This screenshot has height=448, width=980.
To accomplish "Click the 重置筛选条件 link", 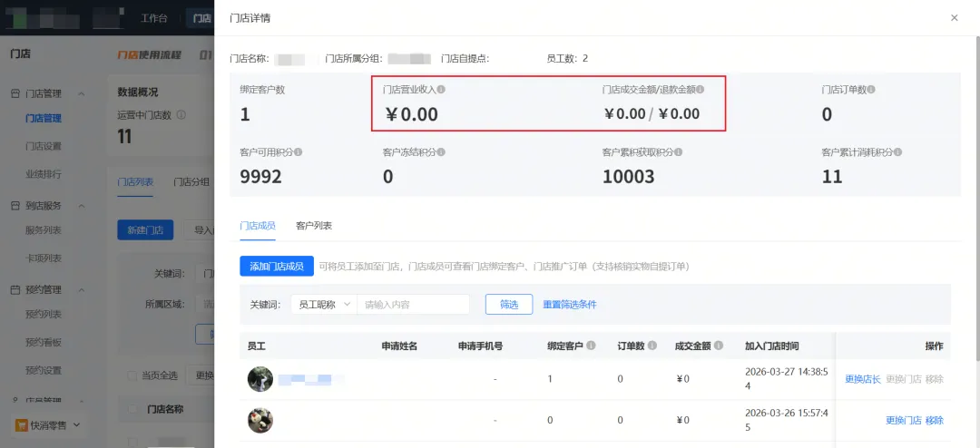I will [x=570, y=305].
